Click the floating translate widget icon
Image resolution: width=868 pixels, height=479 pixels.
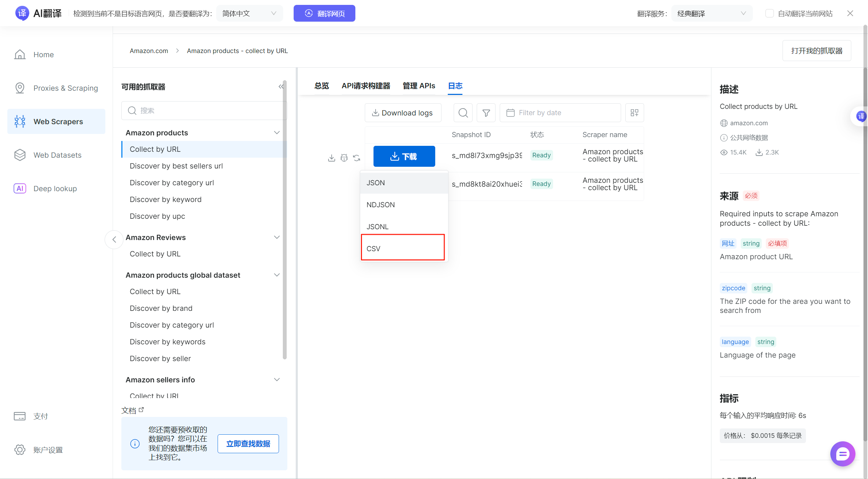(x=861, y=116)
